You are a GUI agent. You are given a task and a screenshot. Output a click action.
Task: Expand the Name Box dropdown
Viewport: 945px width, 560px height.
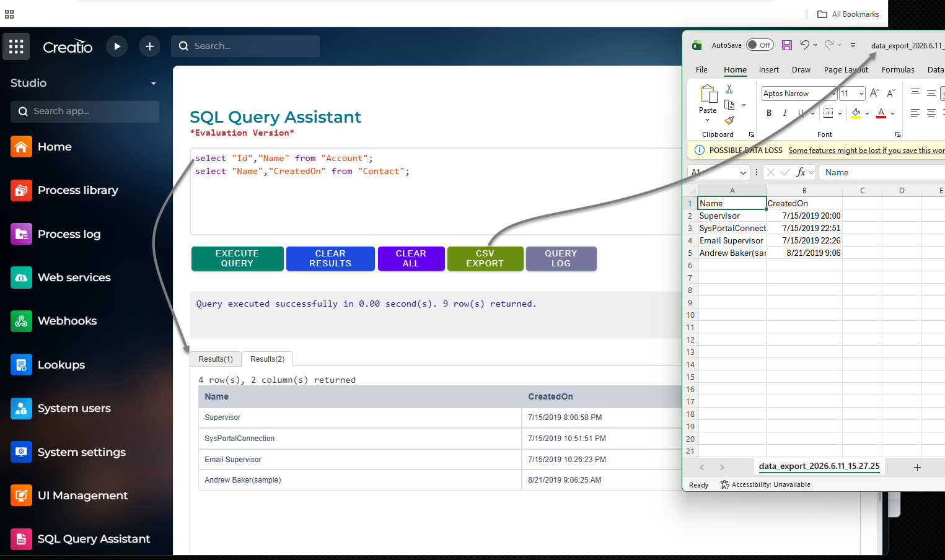pyautogui.click(x=743, y=172)
